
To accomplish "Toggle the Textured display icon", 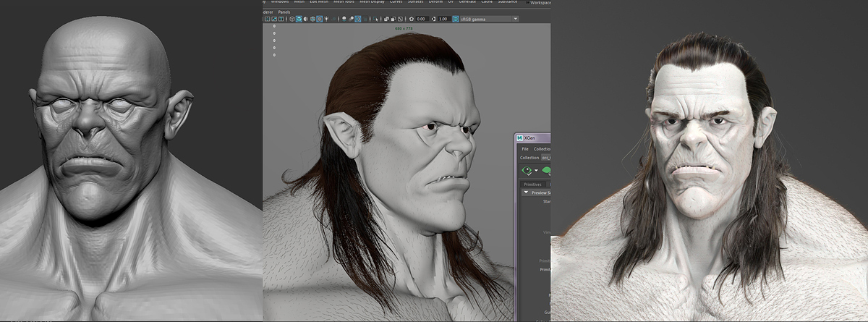I will point(319,19).
